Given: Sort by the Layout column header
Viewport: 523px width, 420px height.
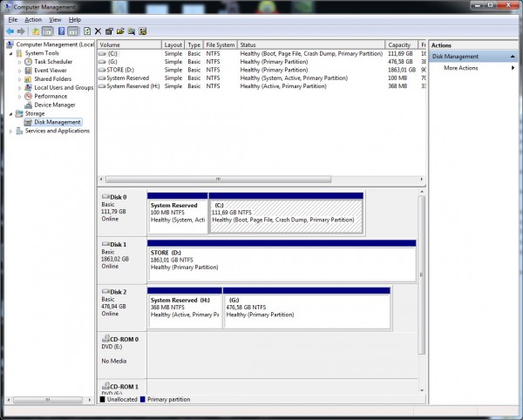Looking at the screenshot, I should click(x=173, y=44).
